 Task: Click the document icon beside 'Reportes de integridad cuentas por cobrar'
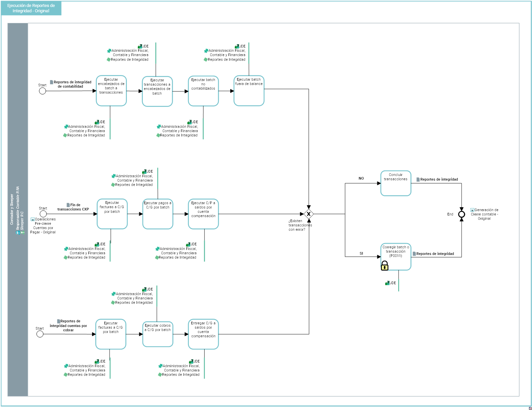click(x=58, y=321)
